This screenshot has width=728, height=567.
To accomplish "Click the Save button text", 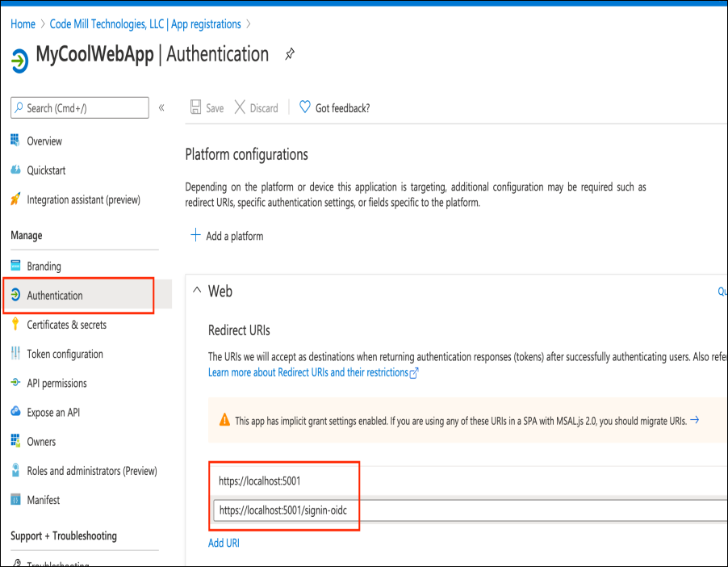I will tap(215, 107).
